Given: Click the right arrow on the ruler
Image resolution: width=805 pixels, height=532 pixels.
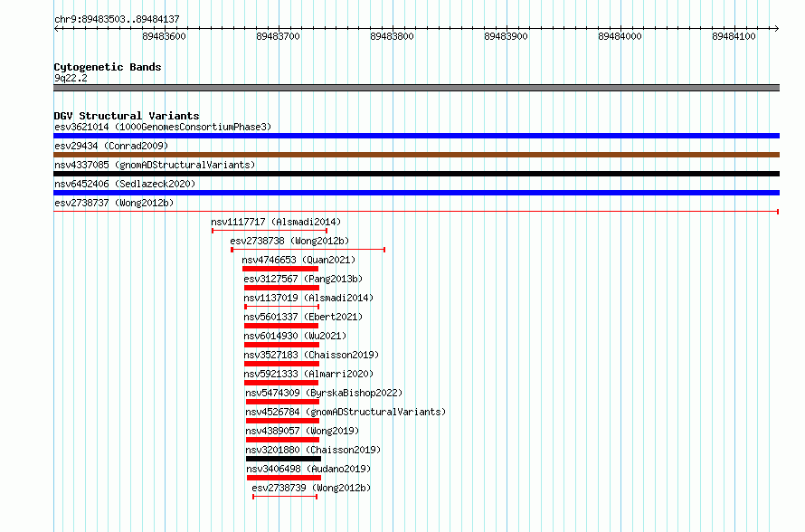Looking at the screenshot, I should click(x=777, y=29).
